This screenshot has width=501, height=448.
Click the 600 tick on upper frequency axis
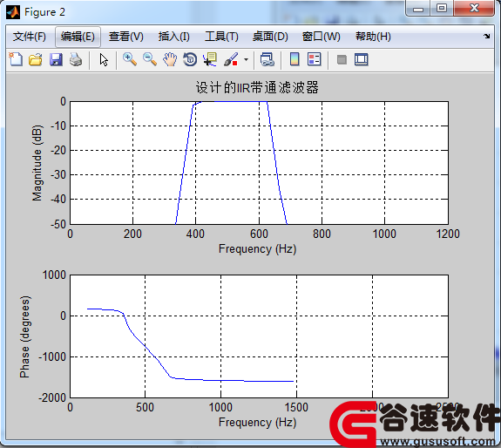[259, 234]
